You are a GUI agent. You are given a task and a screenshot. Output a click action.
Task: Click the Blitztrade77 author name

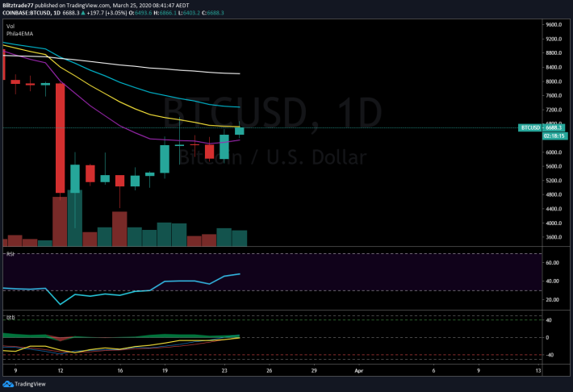18,6
